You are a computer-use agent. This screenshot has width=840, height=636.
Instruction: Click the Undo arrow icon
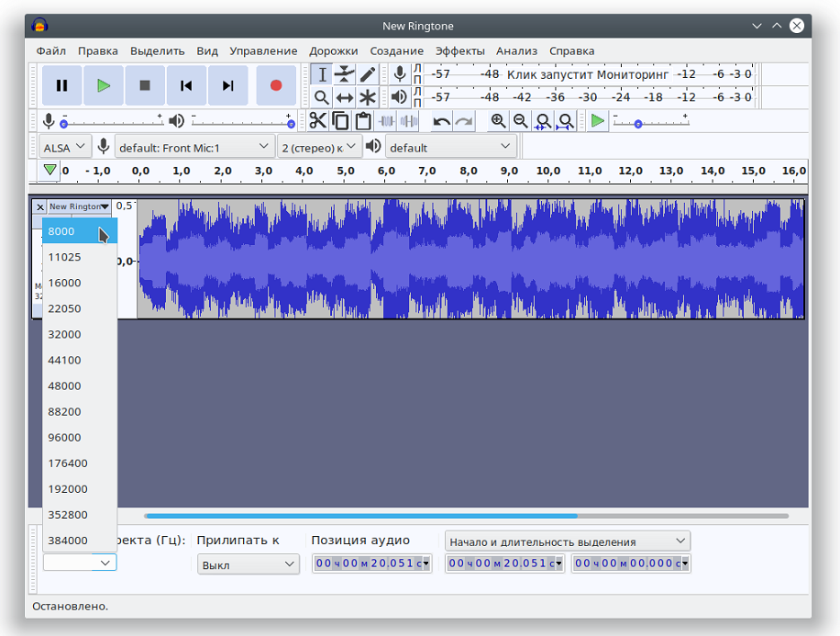(x=442, y=121)
